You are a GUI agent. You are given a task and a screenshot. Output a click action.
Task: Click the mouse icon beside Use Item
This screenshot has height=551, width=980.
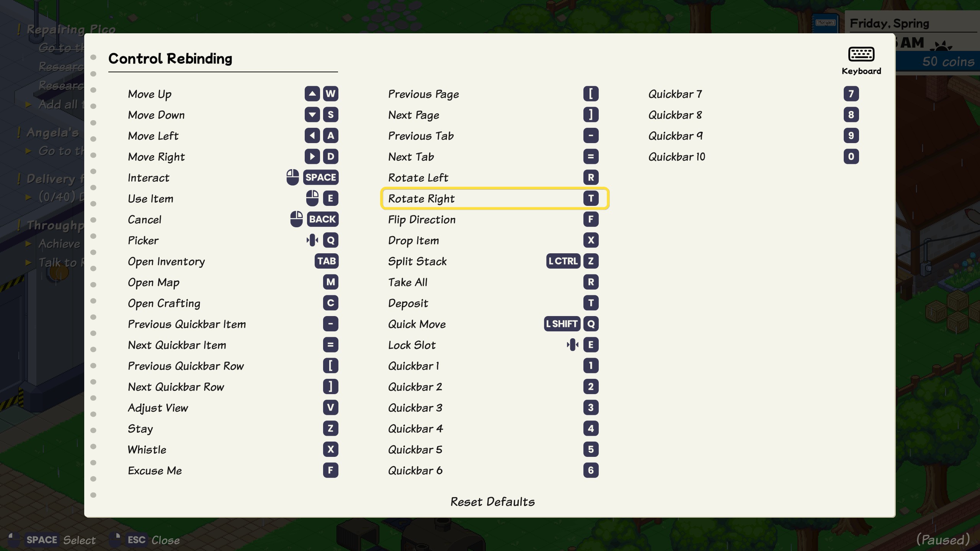coord(312,198)
